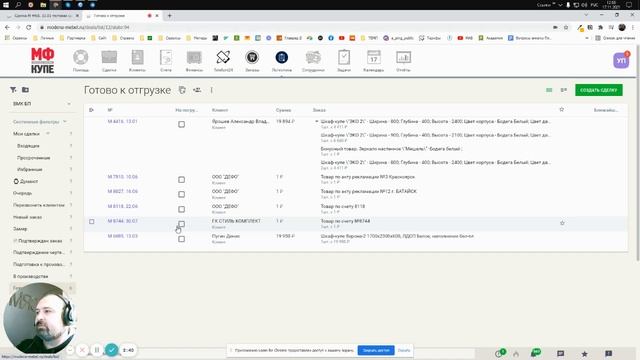
Task: Click the add-people icon beside page title
Action: pos(197,90)
